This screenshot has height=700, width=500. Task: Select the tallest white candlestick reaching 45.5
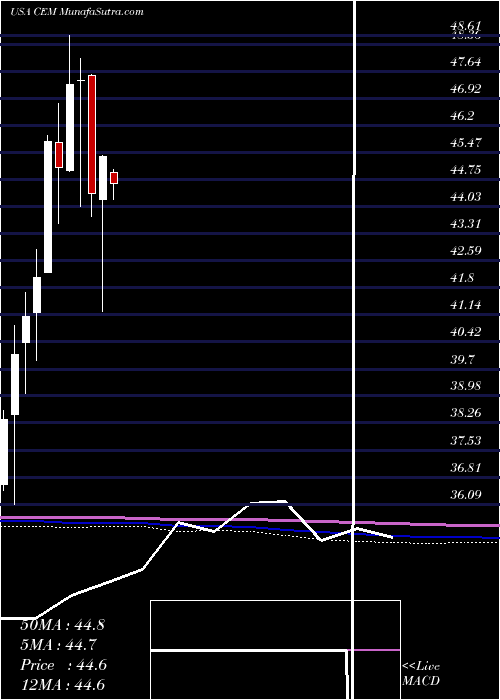pyautogui.click(x=48, y=207)
